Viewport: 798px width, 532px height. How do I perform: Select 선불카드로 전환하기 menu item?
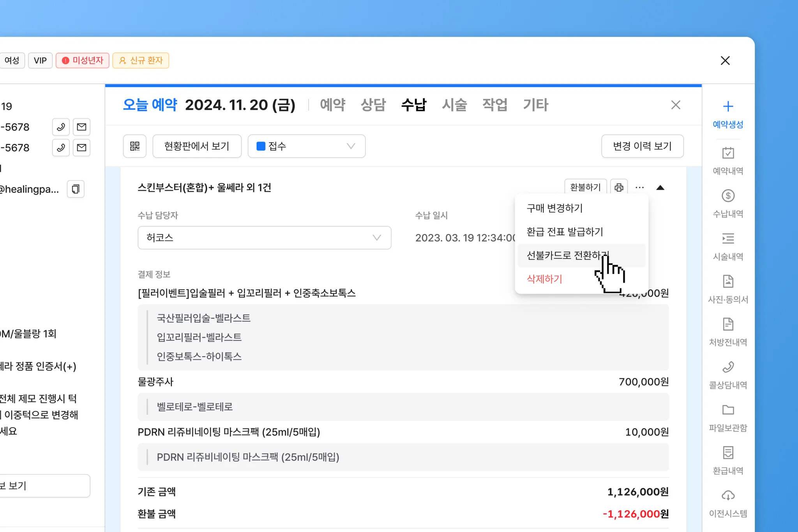(567, 255)
